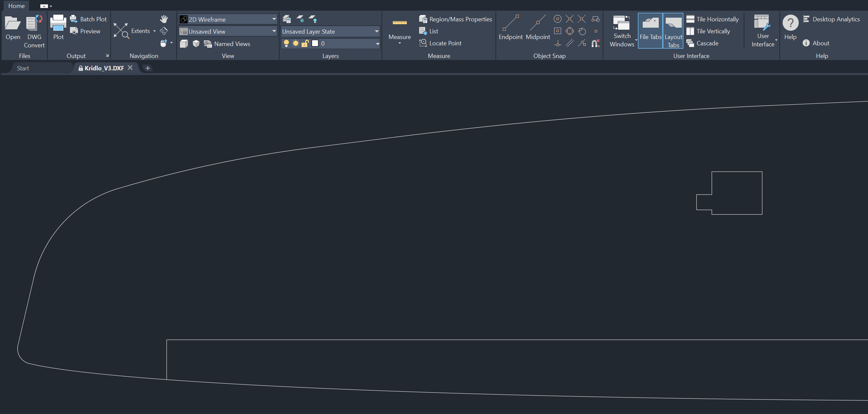868x414 pixels.
Task: Add a new file tab with plus
Action: 148,68
